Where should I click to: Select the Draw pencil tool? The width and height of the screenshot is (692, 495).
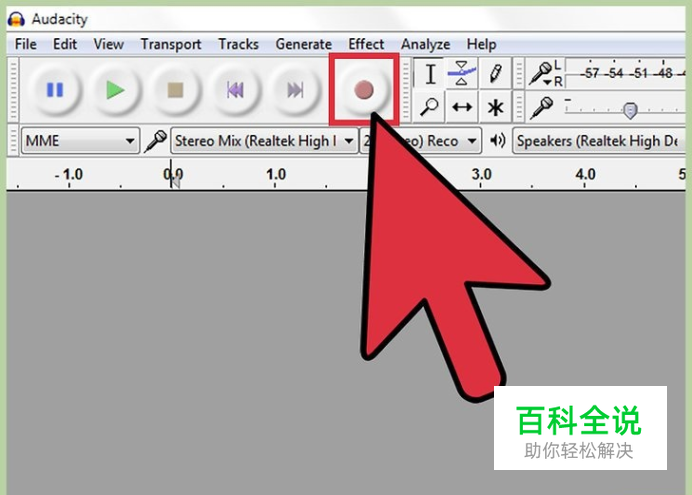(495, 73)
